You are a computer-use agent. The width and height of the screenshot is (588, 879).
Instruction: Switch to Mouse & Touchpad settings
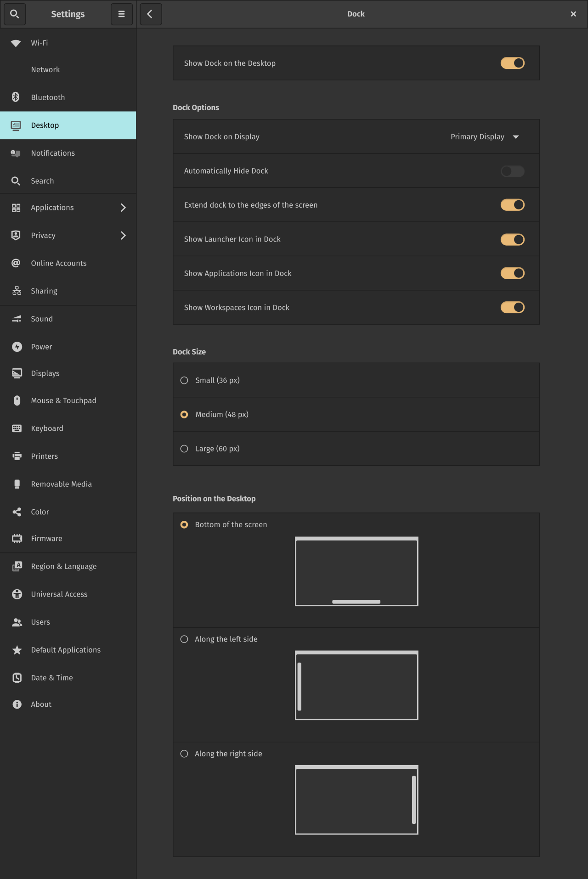[x=63, y=400]
